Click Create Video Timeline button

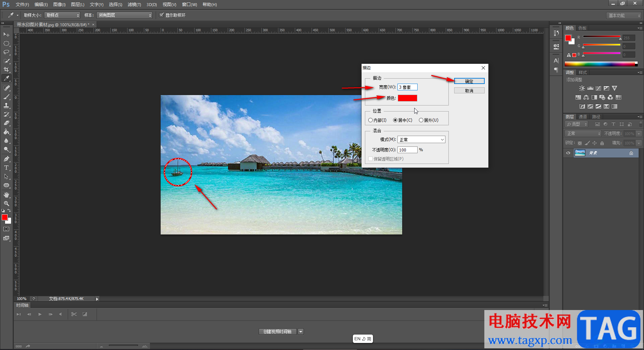pos(277,332)
